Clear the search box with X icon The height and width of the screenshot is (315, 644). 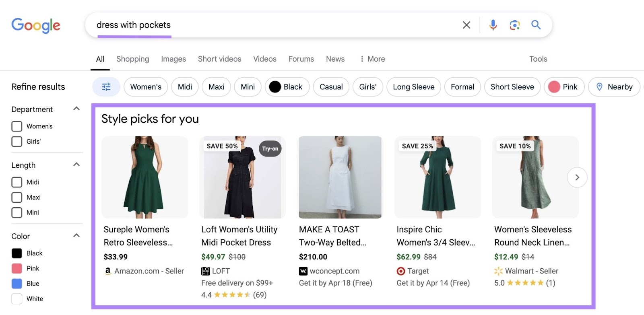point(466,25)
